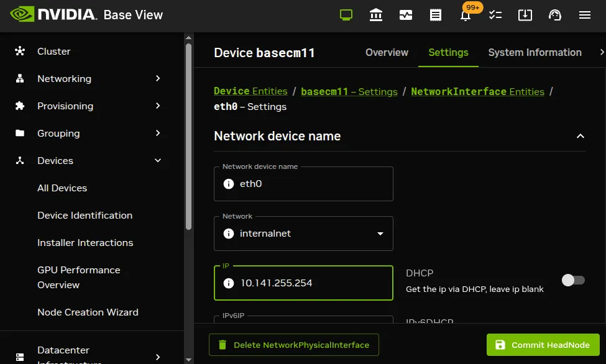The image size is (606, 364).
Task: Click the sidebar scrollbar thumb
Action: tap(188, 137)
